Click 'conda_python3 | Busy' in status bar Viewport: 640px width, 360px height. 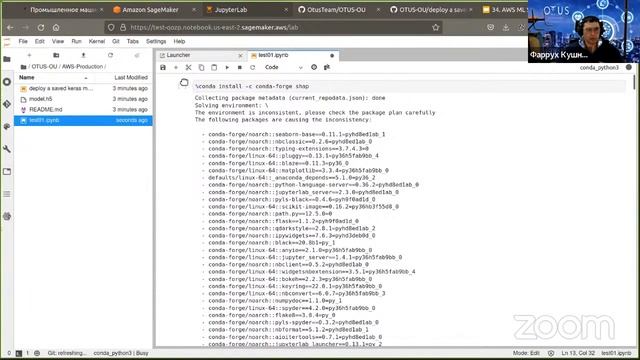click(121, 353)
